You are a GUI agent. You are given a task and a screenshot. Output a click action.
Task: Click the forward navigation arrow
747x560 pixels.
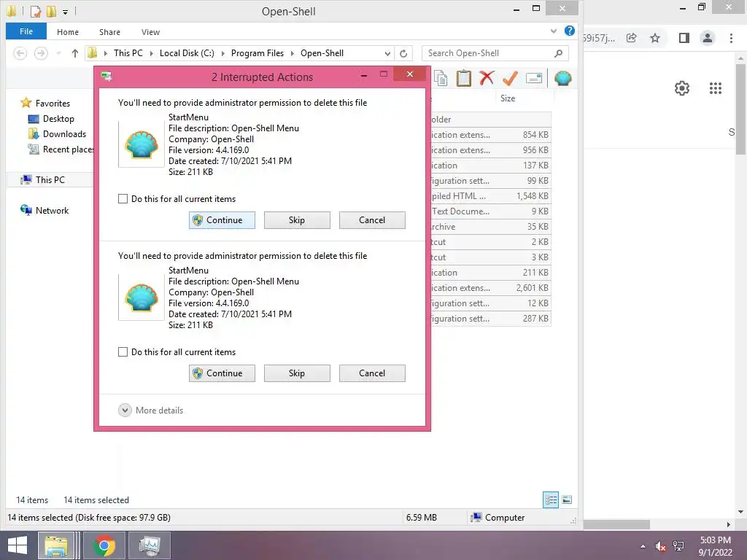pos(41,53)
